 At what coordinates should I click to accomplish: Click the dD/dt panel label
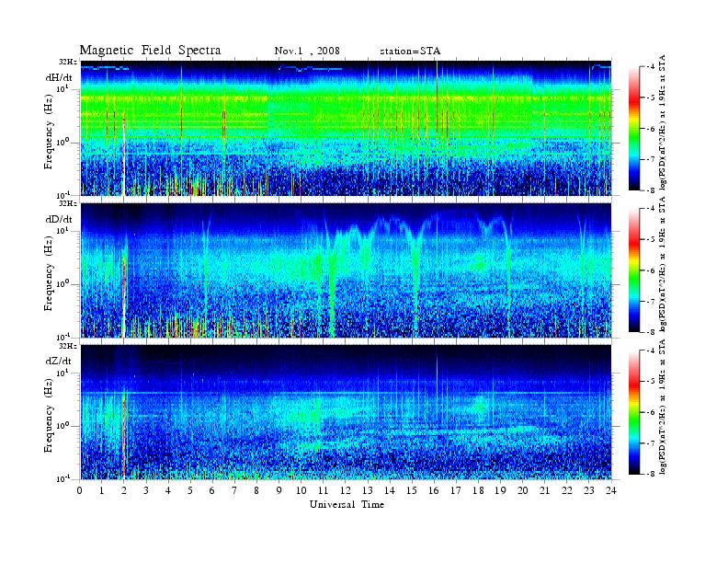point(59,219)
